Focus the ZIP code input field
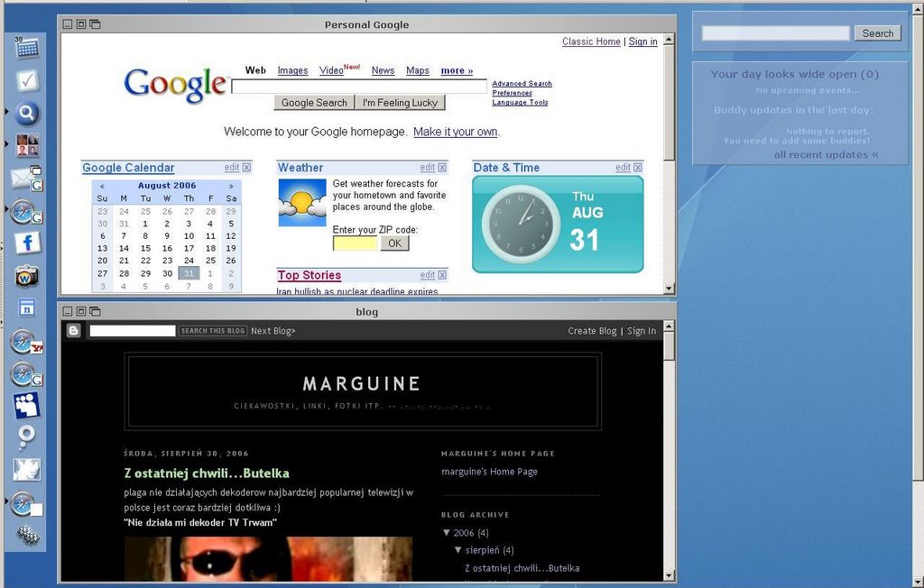Viewport: 924px width, 588px height. pos(355,243)
